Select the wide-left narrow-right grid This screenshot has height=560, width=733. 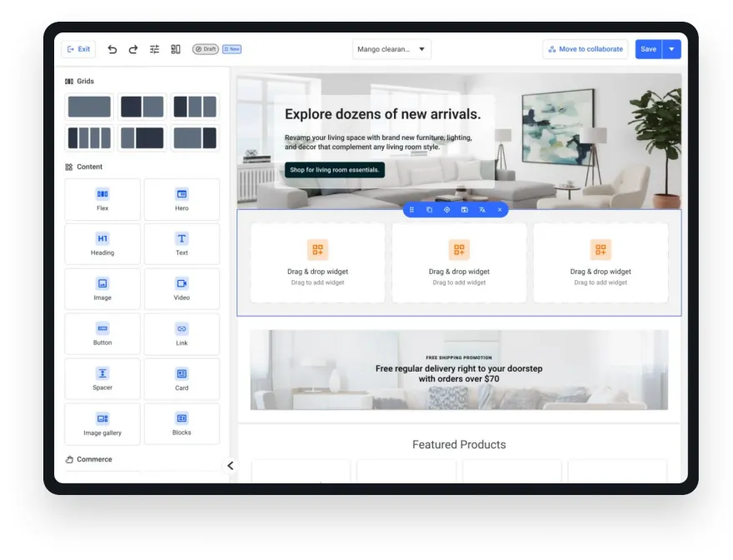195,138
